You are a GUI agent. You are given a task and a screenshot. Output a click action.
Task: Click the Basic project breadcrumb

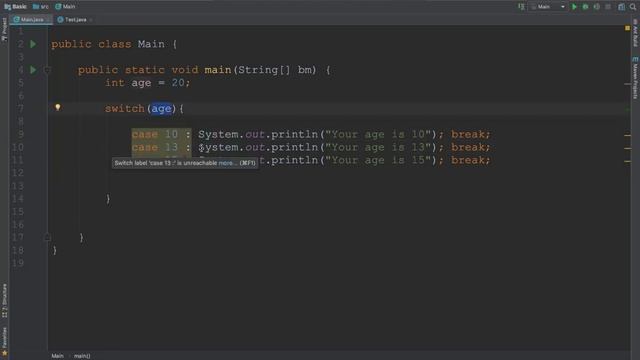coord(16,7)
